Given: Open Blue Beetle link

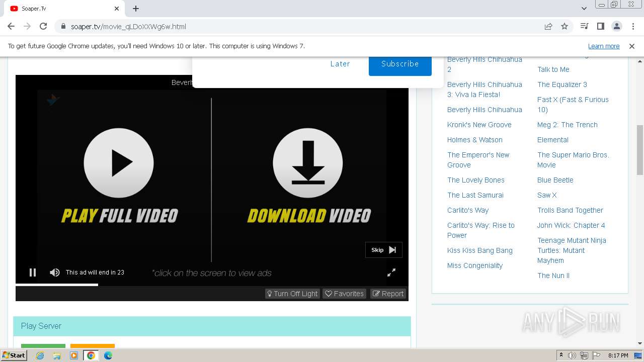Looking at the screenshot, I should (555, 180).
